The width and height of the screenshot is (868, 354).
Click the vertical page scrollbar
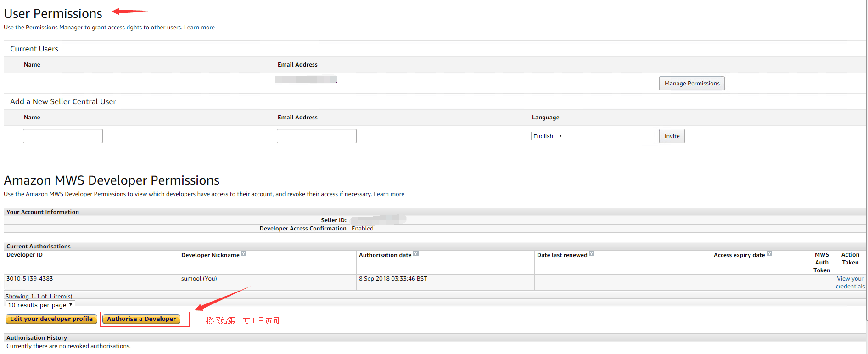(x=867, y=161)
